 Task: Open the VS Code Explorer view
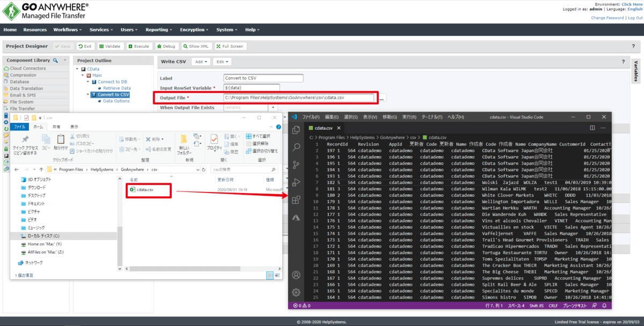point(296,130)
